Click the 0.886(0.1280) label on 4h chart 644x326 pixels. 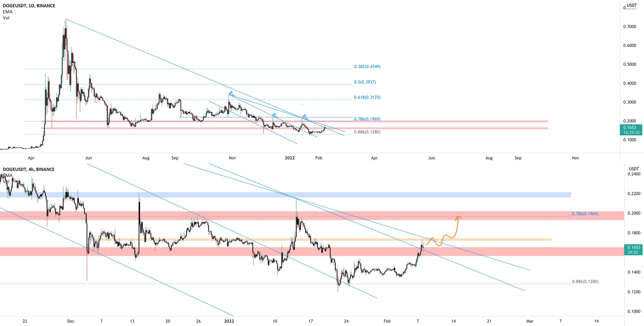pyautogui.click(x=585, y=281)
